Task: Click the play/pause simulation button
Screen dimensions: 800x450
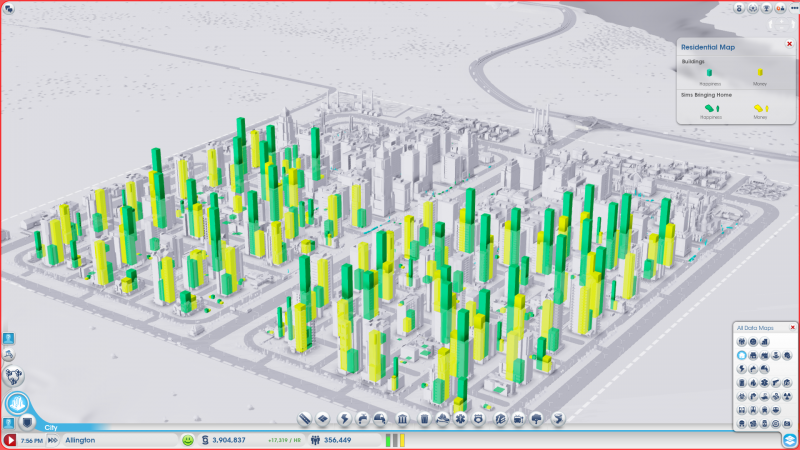Action: point(11,439)
